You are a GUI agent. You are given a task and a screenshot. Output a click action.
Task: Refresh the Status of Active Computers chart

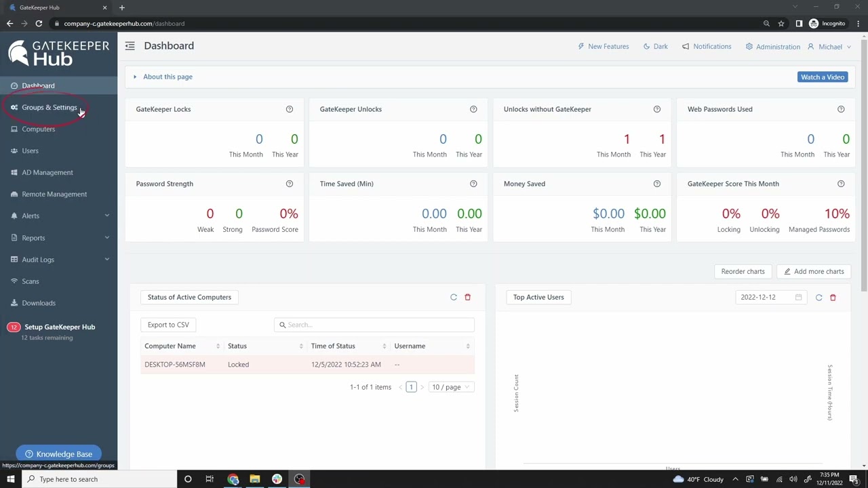click(454, 297)
